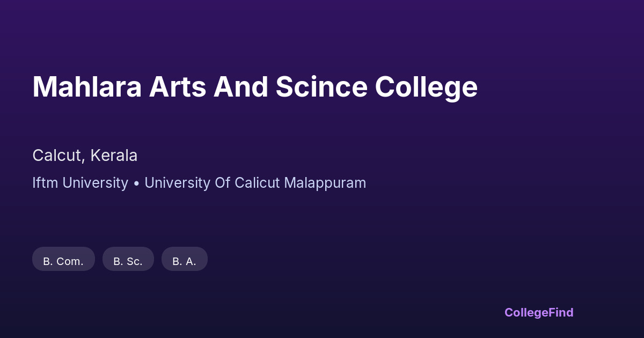The height and width of the screenshot is (338, 644).
Task: Click the word "And" in the heading
Action: pos(241,87)
